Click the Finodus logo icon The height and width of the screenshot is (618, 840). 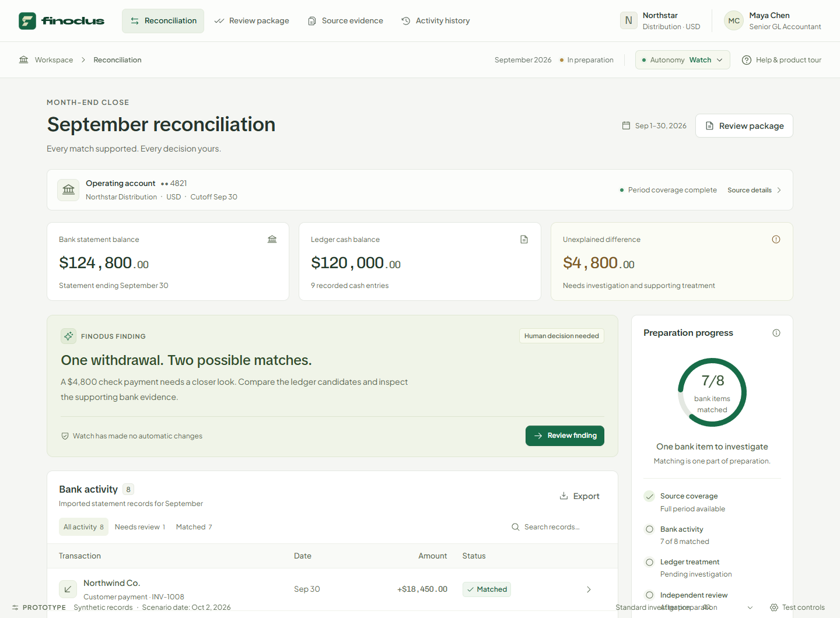(27, 21)
